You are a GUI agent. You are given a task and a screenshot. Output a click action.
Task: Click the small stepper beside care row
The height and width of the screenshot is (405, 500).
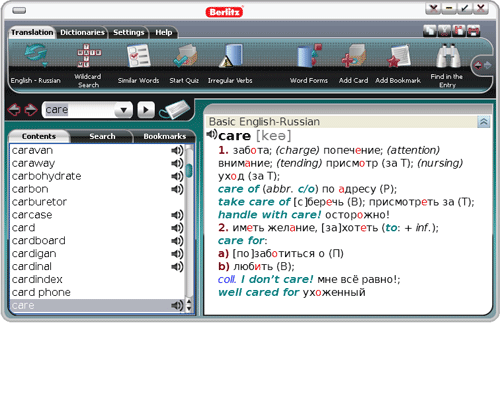[x=189, y=305]
